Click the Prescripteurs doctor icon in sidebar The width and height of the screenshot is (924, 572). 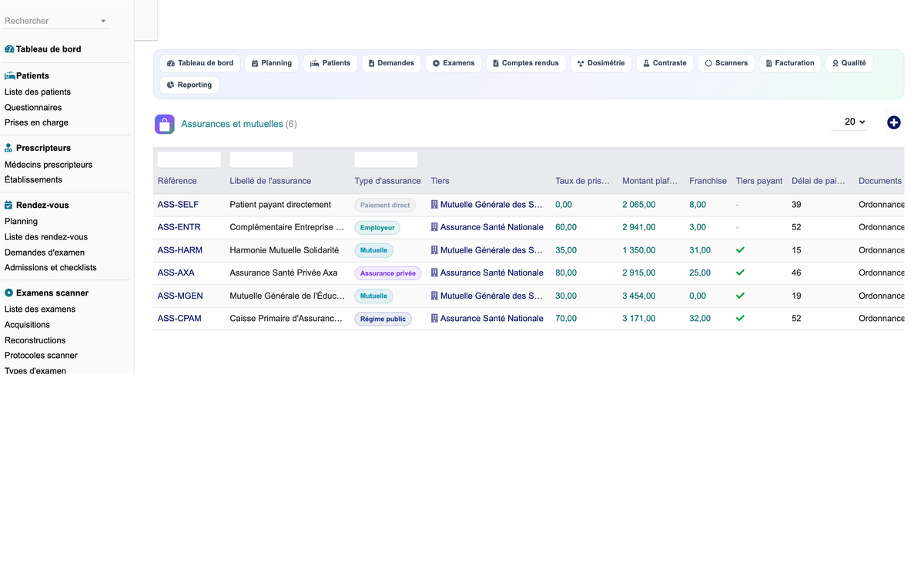tap(9, 148)
